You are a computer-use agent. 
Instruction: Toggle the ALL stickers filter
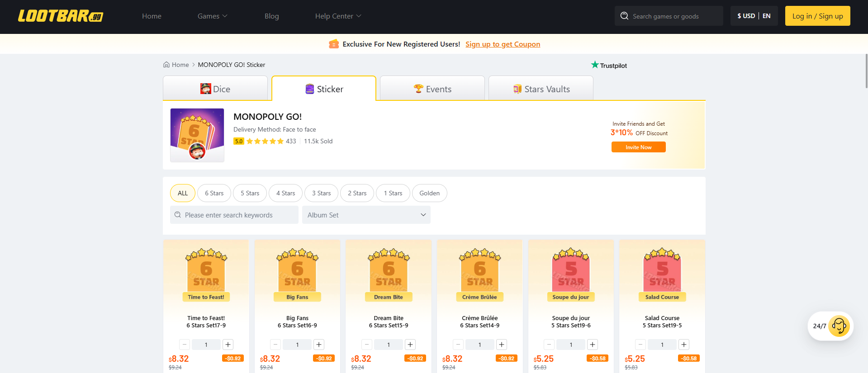[x=183, y=193]
